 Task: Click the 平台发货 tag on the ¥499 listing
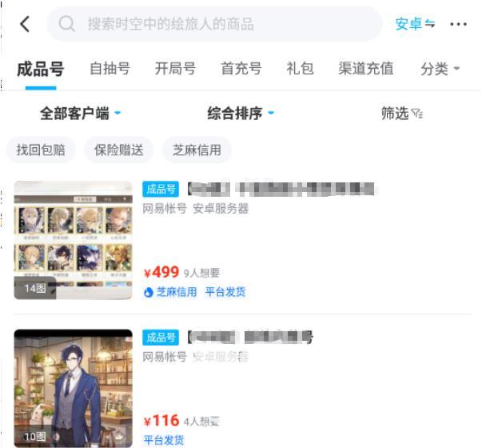(x=225, y=292)
